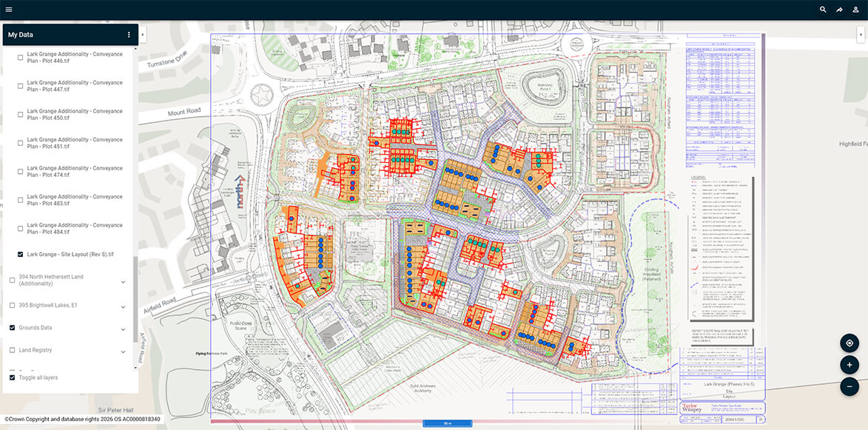Click the search magnifier icon
Screen dimensions: 868x430
pos(823,10)
